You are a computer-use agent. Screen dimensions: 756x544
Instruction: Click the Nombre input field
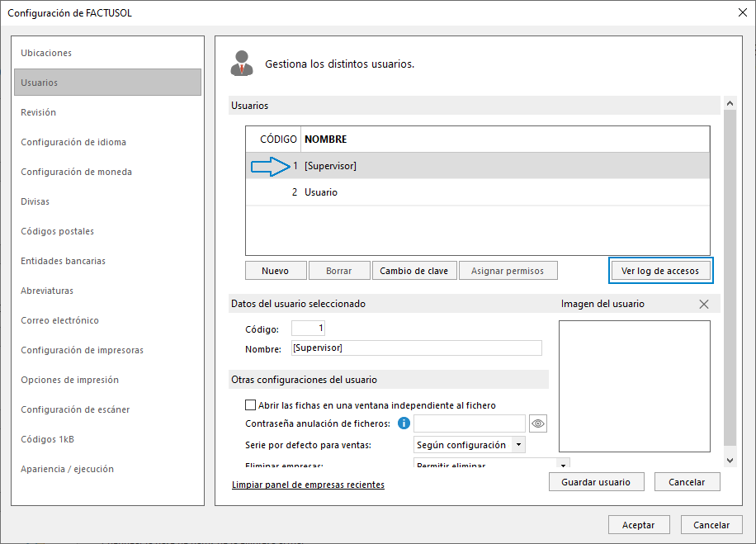417,348
